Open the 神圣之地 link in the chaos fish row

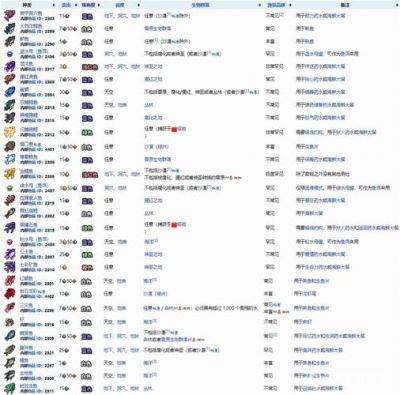pyautogui.click(x=153, y=67)
